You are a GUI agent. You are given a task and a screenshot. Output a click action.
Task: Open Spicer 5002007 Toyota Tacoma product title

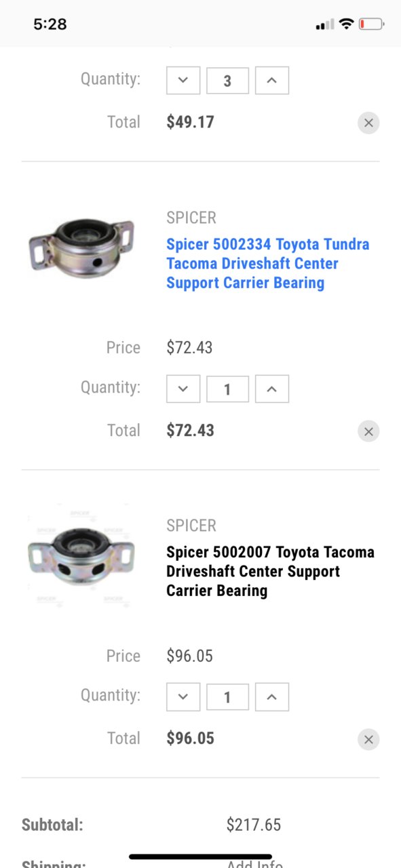(x=270, y=571)
